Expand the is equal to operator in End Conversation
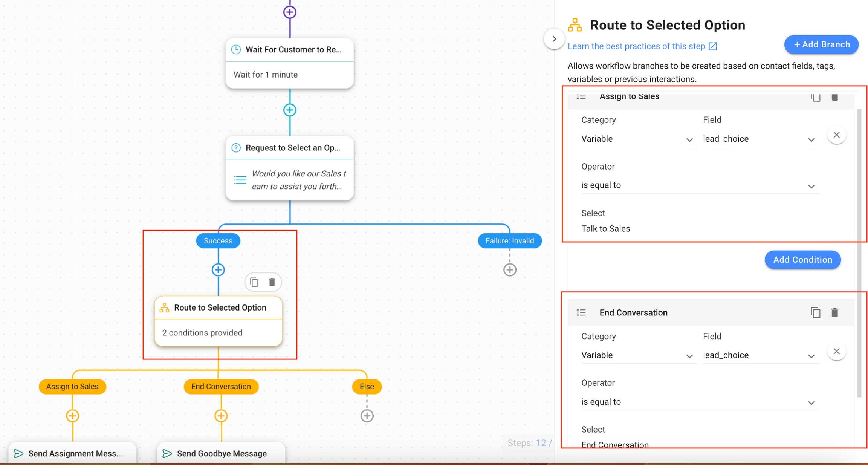 [811, 402]
